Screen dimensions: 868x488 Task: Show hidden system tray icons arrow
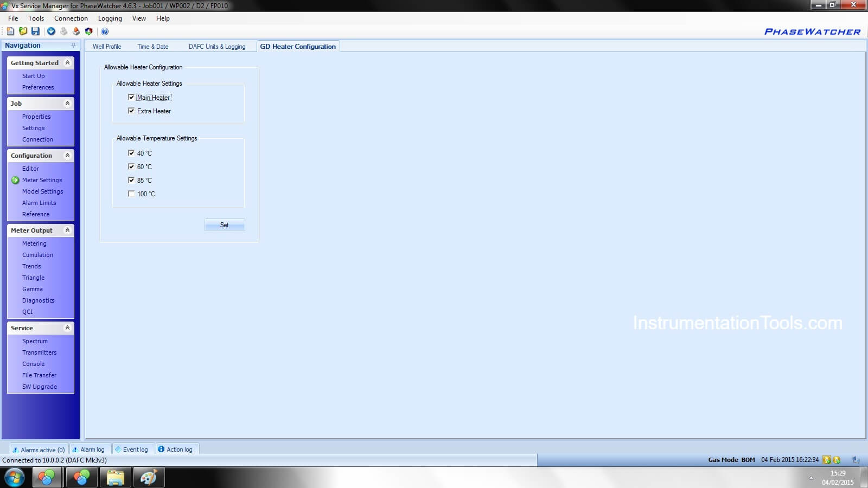(x=811, y=478)
